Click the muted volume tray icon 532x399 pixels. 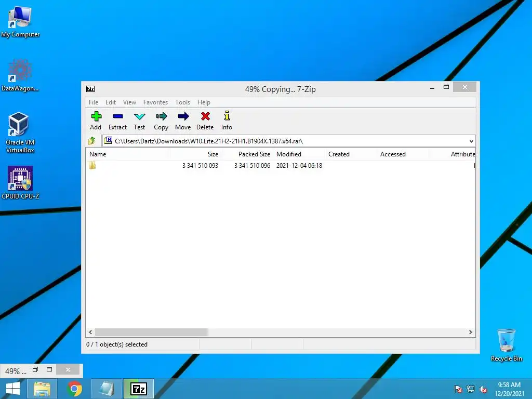click(x=483, y=389)
